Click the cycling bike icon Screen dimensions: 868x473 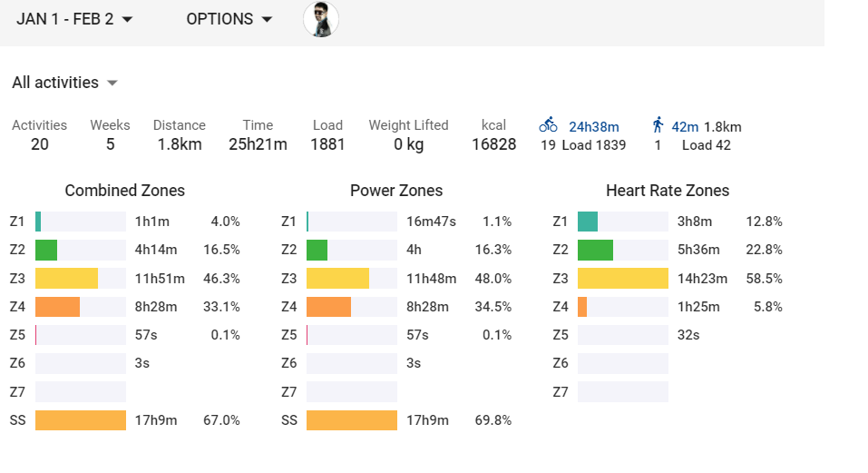548,125
